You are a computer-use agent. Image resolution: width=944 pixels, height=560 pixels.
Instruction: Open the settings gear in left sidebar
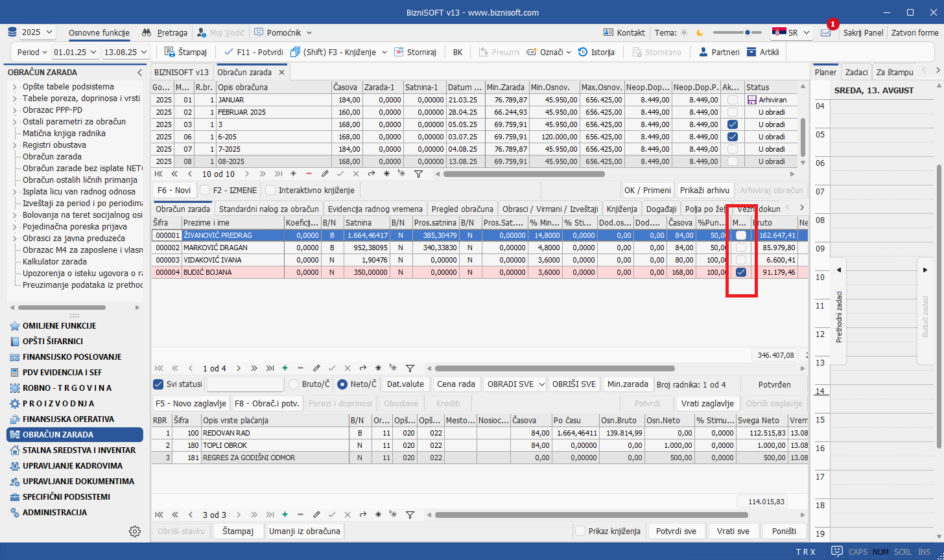pos(135,531)
